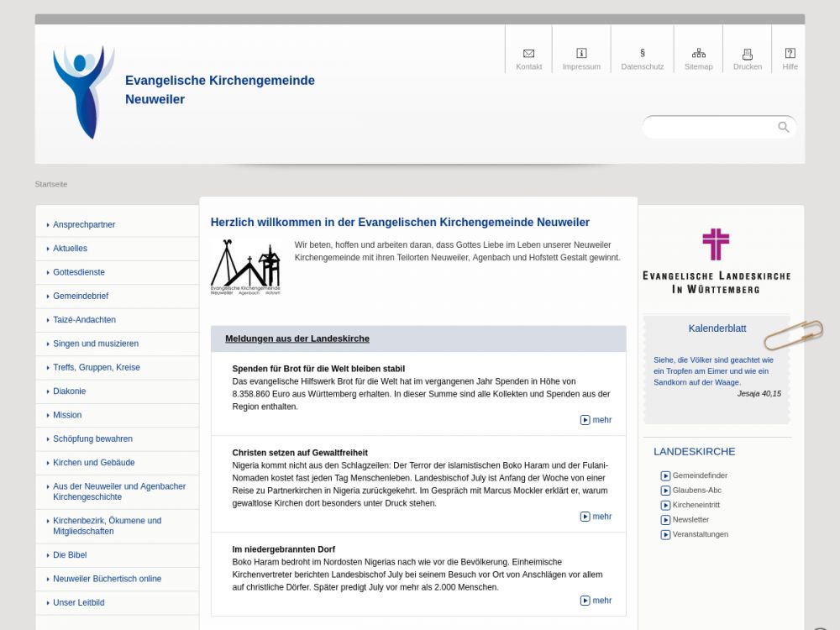The image size is (840, 630).
Task: Click into the search text field
Action: coord(710,128)
